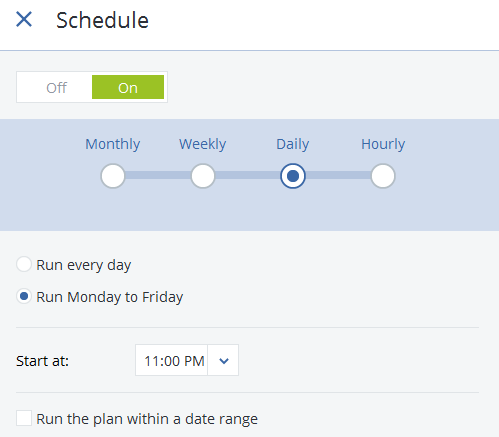Open the Start at time dropdown arrow
The image size is (499, 437).
[x=223, y=360]
